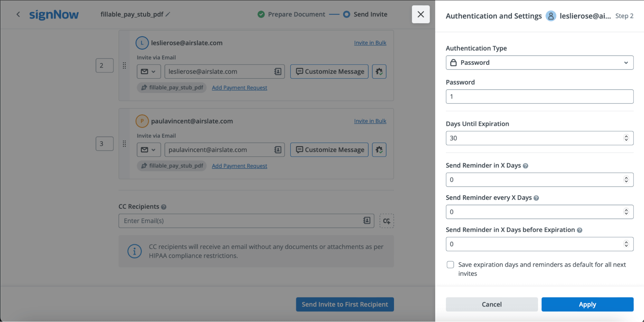
Task: Click the help icon beside Send Reminder in X Days
Action: [x=525, y=166]
